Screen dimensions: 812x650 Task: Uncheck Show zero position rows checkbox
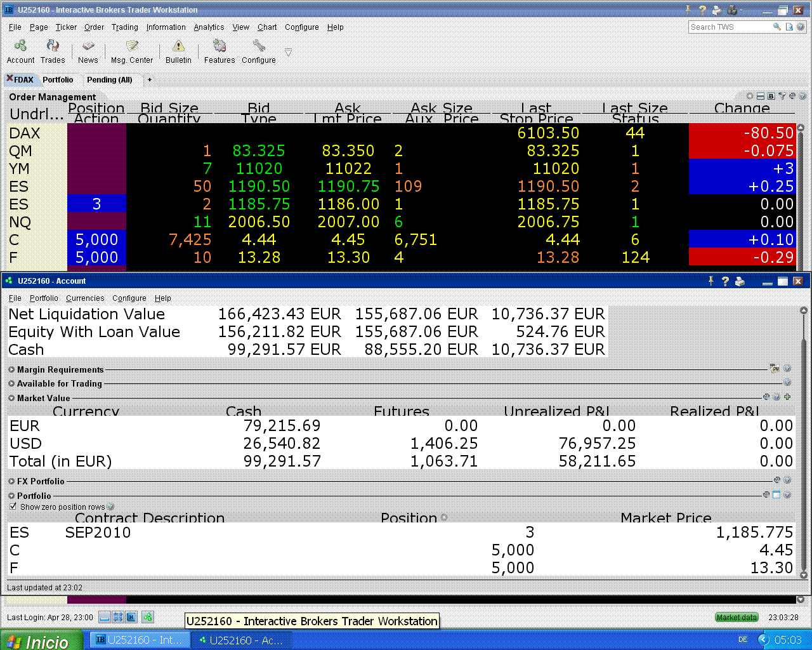click(13, 507)
